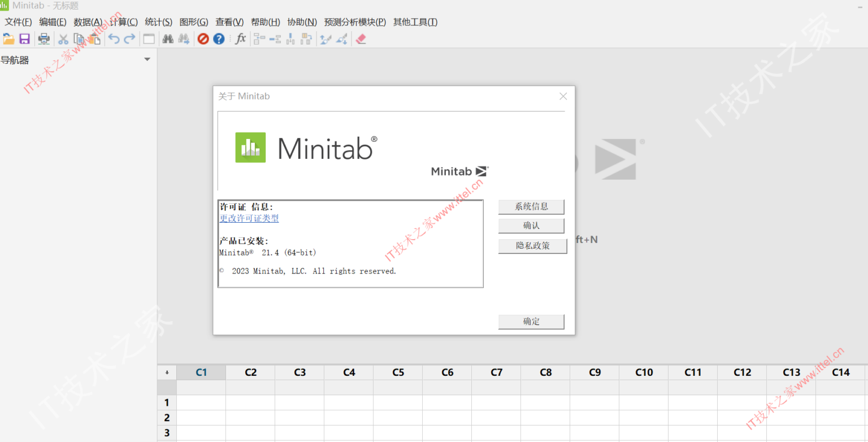Open the 图形(G) menu
868x442 pixels.
pos(194,21)
